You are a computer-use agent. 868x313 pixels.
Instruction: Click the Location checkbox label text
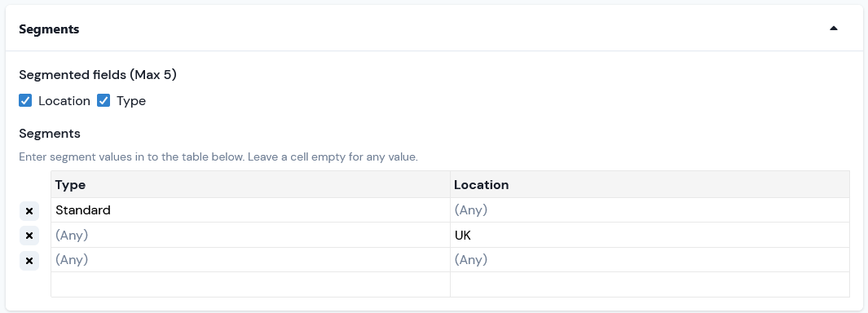[x=64, y=101]
